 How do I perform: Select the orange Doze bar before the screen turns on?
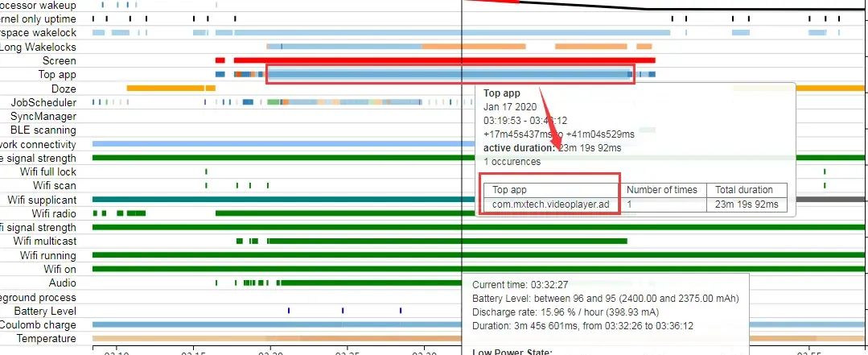(x=166, y=88)
